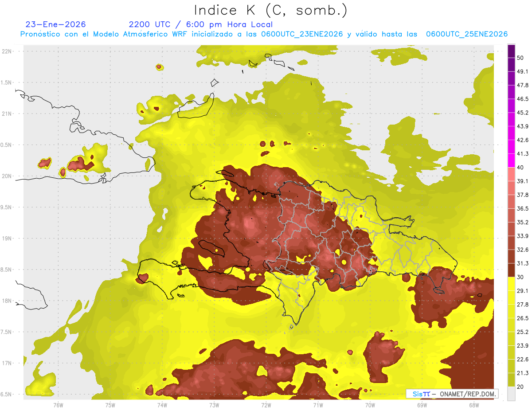Viewport: 532px width, 411px height.
Task: Click the '40' colorbar value
Action: [x=521, y=168]
